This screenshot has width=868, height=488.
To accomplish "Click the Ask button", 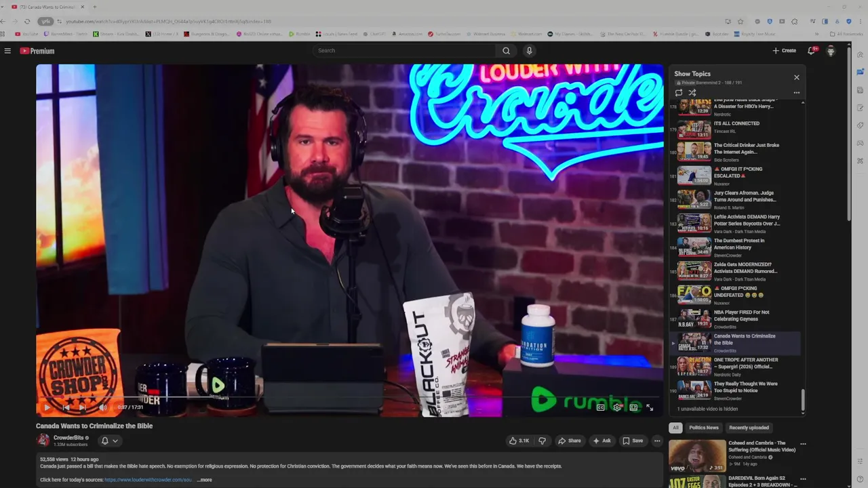I will click(601, 441).
